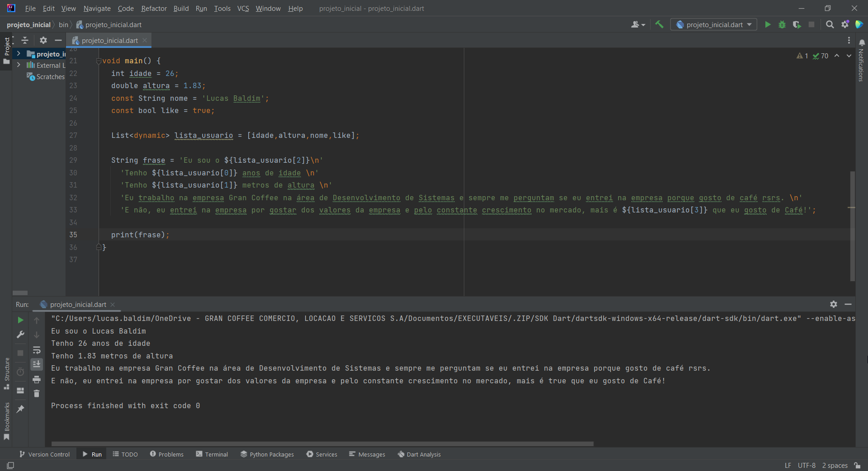This screenshot has height=471, width=868.
Task: Change file encoding UTF-8 in status bar
Action: tap(807, 465)
